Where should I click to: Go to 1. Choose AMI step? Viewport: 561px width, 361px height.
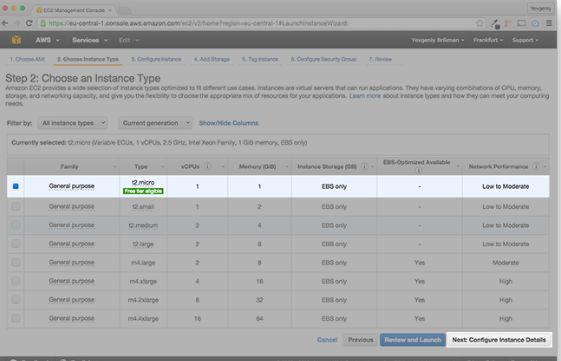coord(27,59)
